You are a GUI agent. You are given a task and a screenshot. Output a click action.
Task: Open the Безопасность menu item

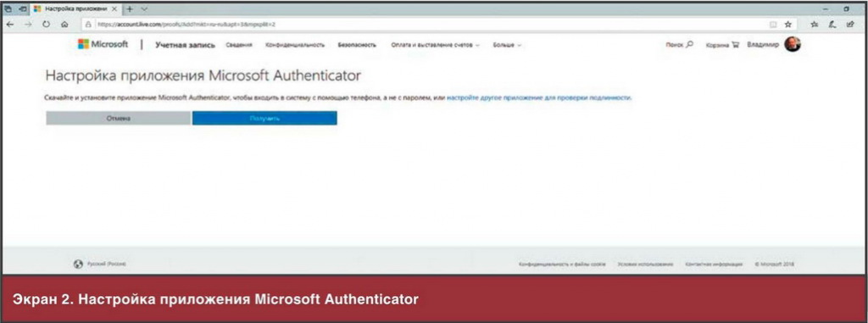pyautogui.click(x=357, y=45)
